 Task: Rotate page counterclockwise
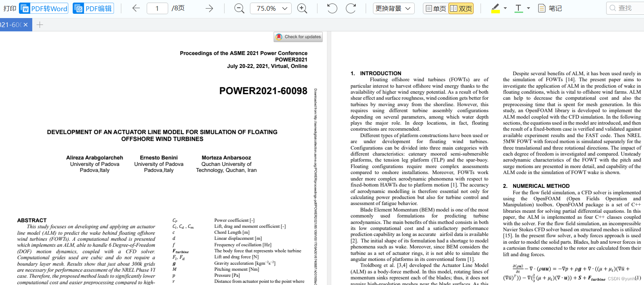point(332,8)
